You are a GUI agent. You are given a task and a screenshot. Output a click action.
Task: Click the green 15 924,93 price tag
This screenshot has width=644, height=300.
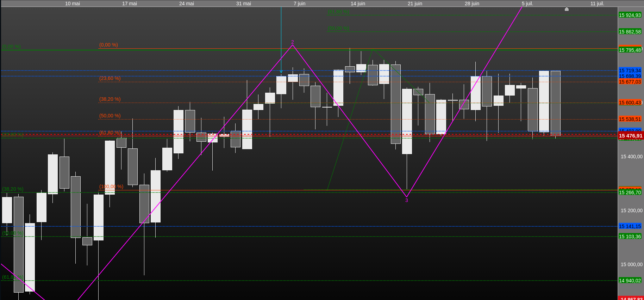(x=630, y=15)
